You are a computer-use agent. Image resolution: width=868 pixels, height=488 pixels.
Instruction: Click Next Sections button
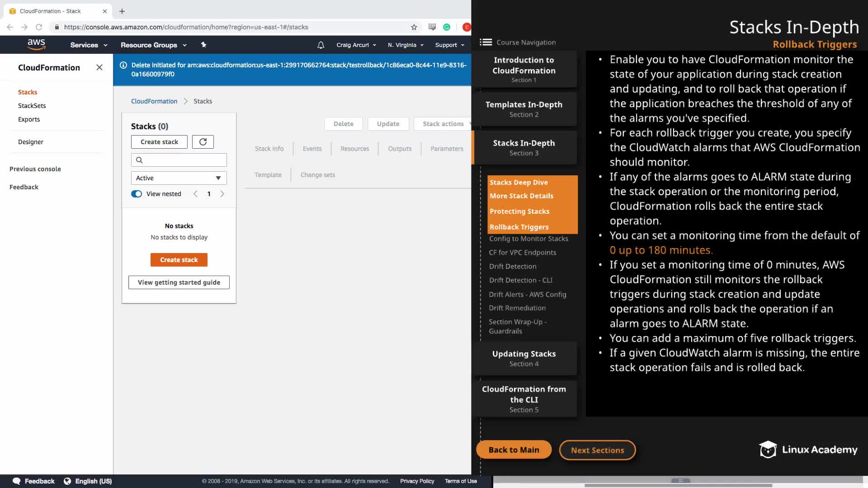point(597,450)
